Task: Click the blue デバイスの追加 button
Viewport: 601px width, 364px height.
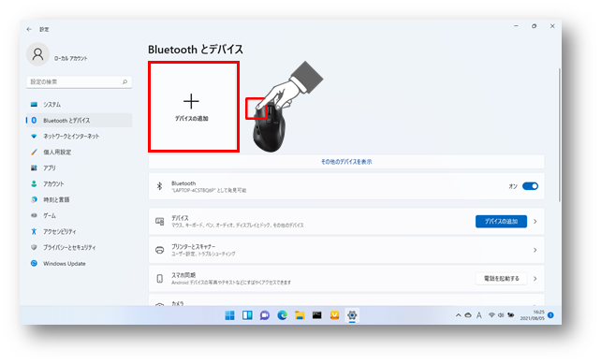Action: [x=501, y=222]
